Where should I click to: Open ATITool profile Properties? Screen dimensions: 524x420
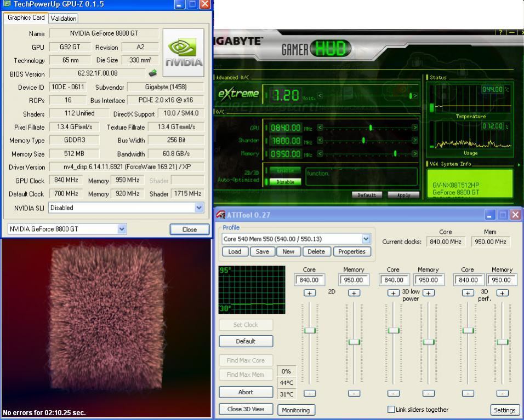pyautogui.click(x=352, y=251)
